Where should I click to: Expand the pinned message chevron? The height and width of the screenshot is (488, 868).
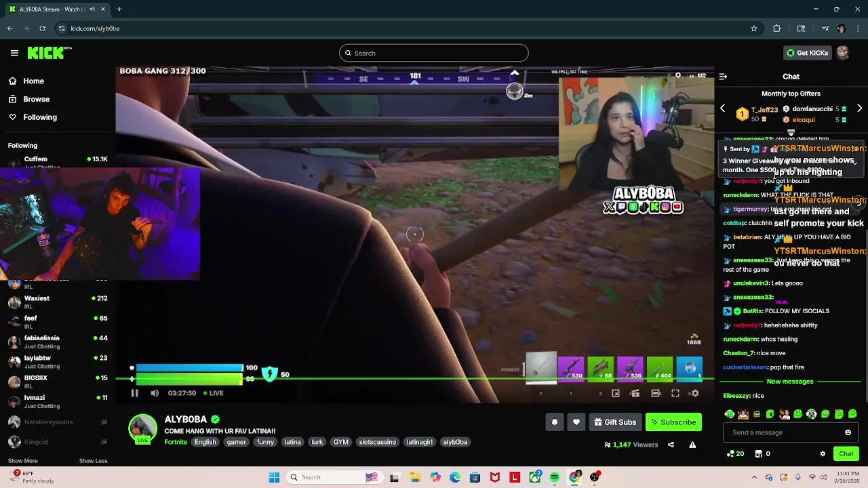point(855,162)
